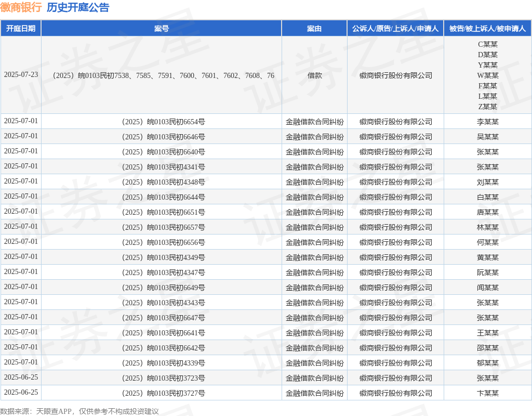Select case 皖0103民初6656号

(x=163, y=242)
